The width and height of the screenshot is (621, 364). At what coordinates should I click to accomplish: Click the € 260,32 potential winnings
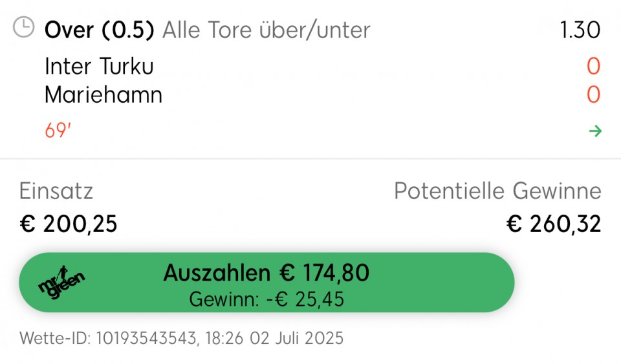pyautogui.click(x=554, y=224)
